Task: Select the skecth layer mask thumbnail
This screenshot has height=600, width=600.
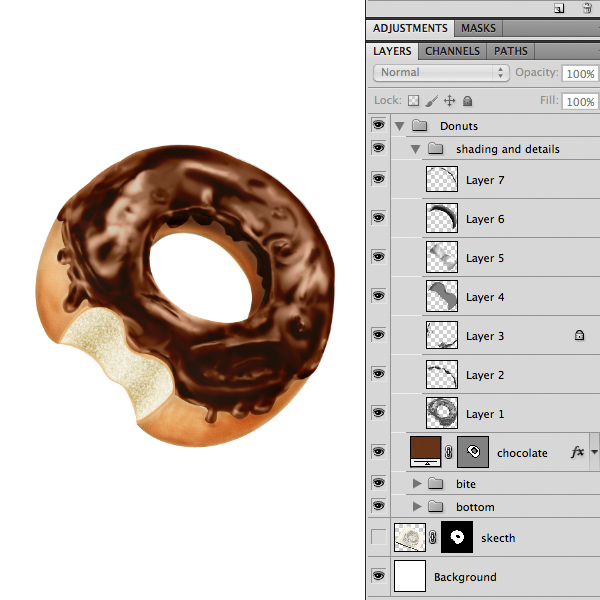Action: pyautogui.click(x=457, y=537)
